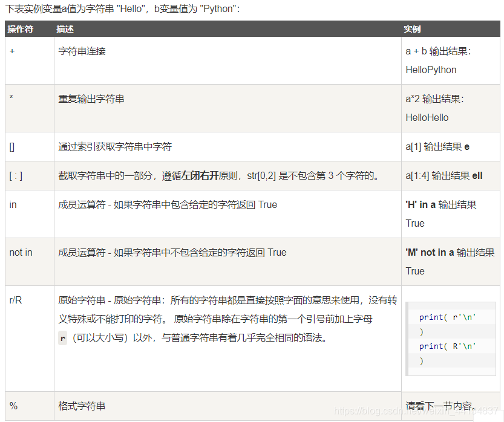Click the in row description ending in True

click(x=168, y=204)
